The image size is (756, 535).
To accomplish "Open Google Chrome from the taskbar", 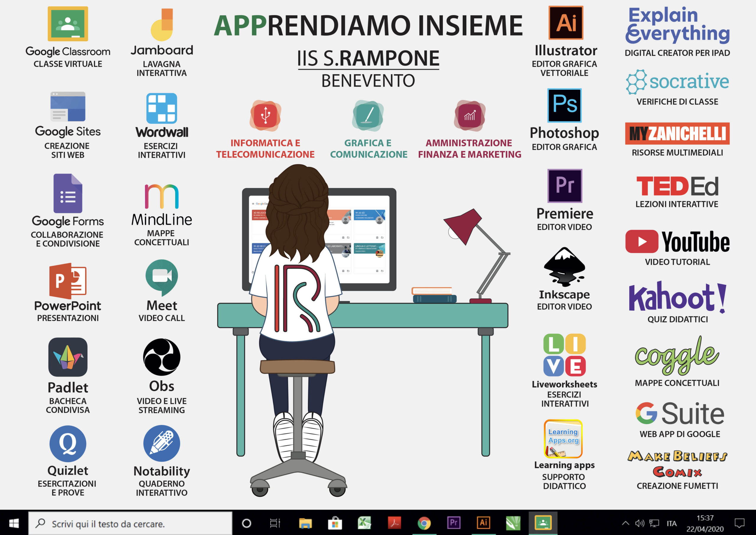I will tap(424, 523).
